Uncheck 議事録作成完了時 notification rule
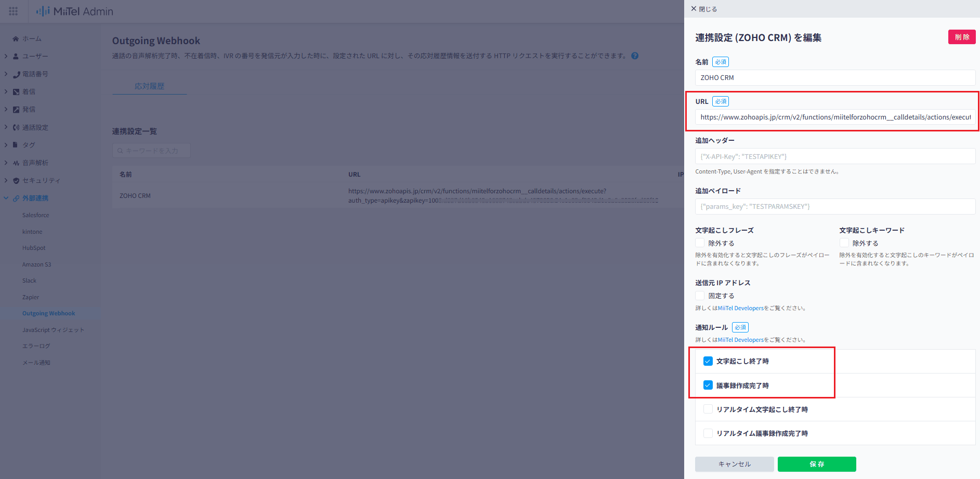The image size is (980, 479). [708, 385]
